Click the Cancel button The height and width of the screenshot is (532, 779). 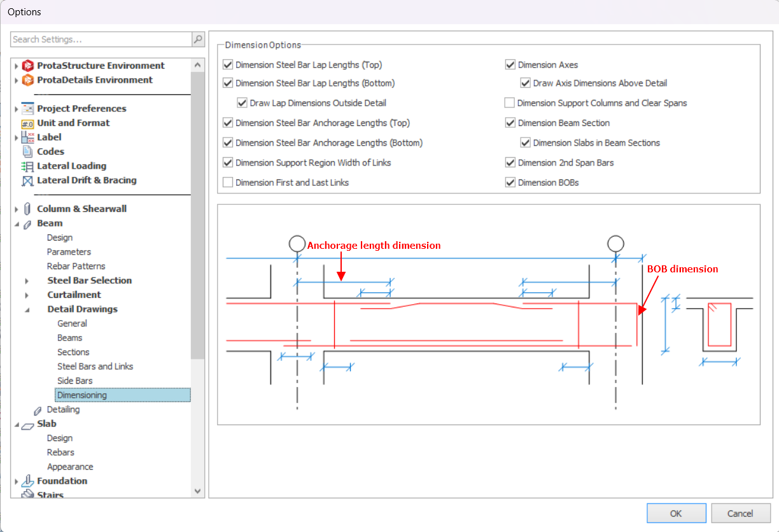[740, 514]
